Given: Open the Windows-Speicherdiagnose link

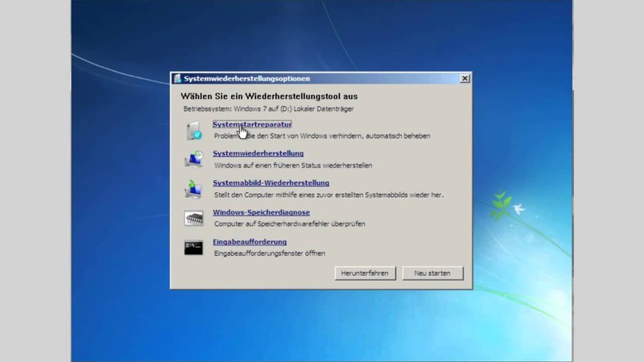Looking at the screenshot, I should pos(261,212).
